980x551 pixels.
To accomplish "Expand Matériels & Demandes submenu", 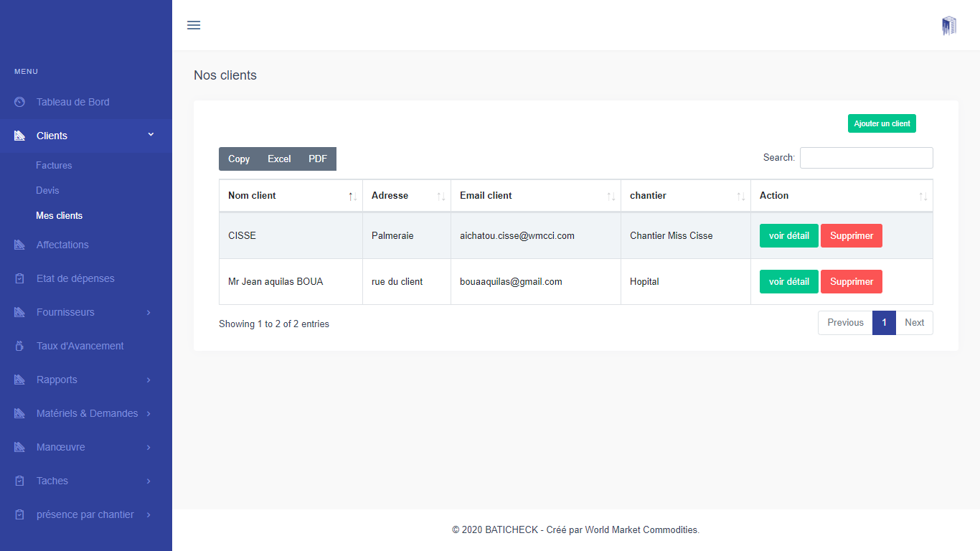I will 149,413.
